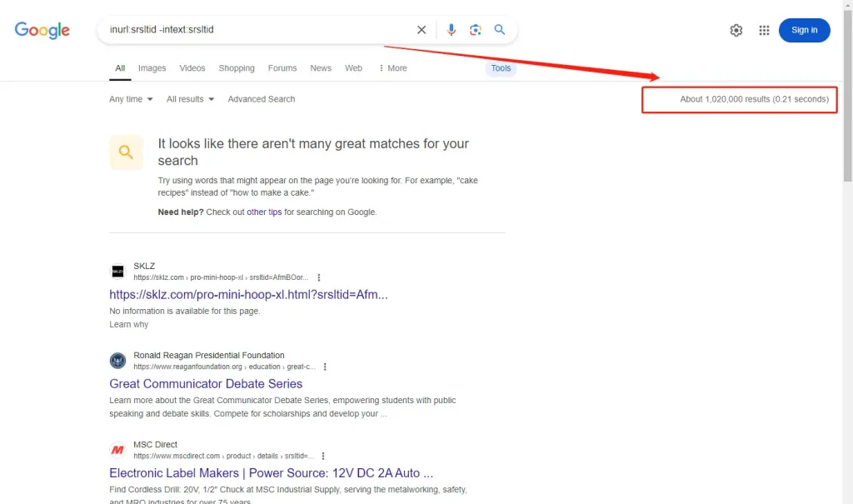Click the sklz.com breadcrumb URL
The image size is (853, 504).
pos(221,277)
